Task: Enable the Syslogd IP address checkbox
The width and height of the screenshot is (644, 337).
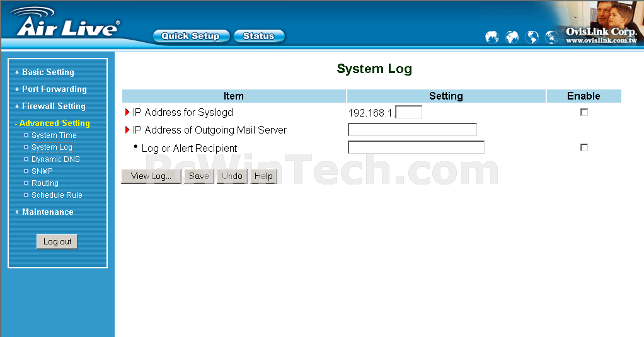Action: pyautogui.click(x=584, y=112)
